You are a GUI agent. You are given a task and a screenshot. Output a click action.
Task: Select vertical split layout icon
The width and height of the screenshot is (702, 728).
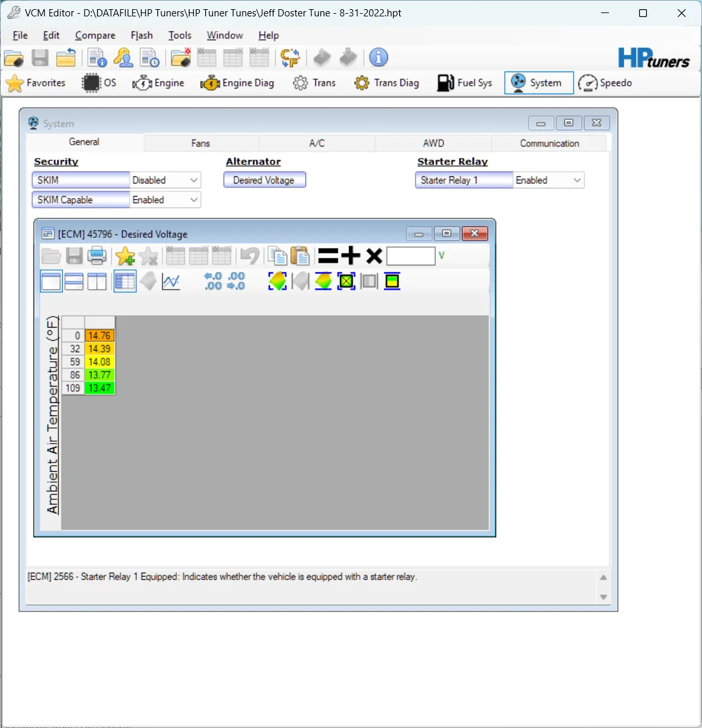(97, 281)
